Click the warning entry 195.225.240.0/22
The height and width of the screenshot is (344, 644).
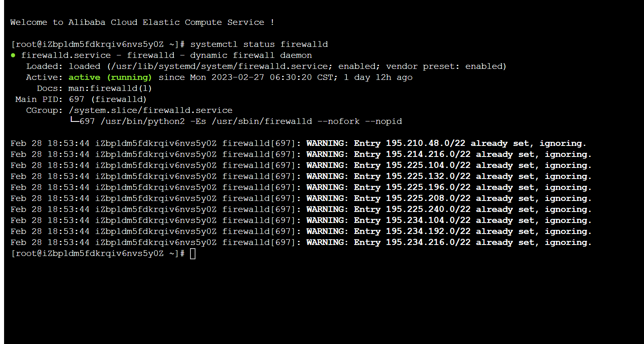click(428, 209)
